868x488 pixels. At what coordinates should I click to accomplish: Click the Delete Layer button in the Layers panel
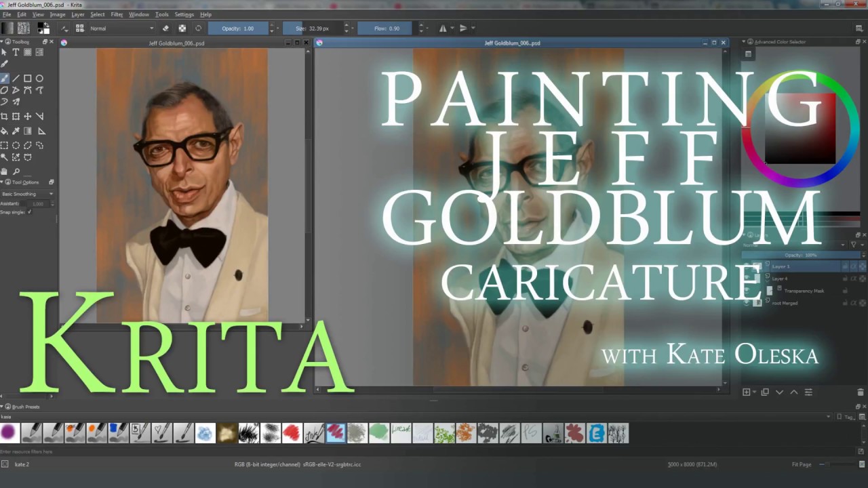point(861,392)
